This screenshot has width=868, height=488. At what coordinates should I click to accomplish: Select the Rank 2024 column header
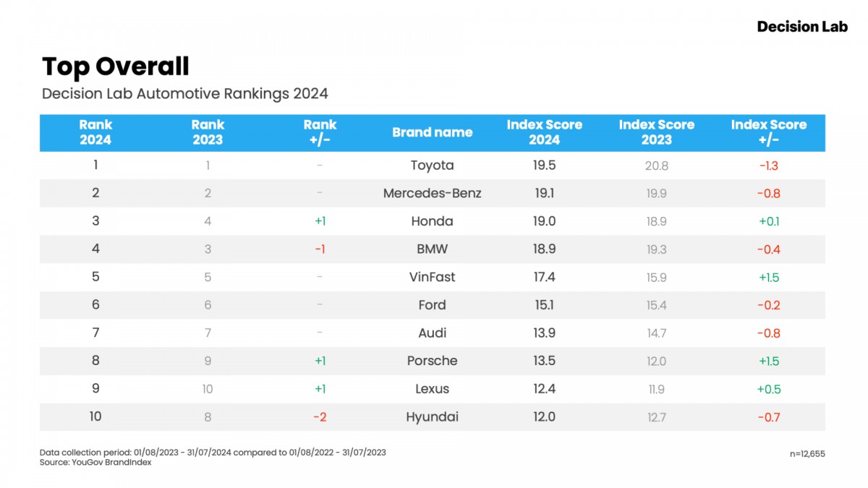click(95, 132)
